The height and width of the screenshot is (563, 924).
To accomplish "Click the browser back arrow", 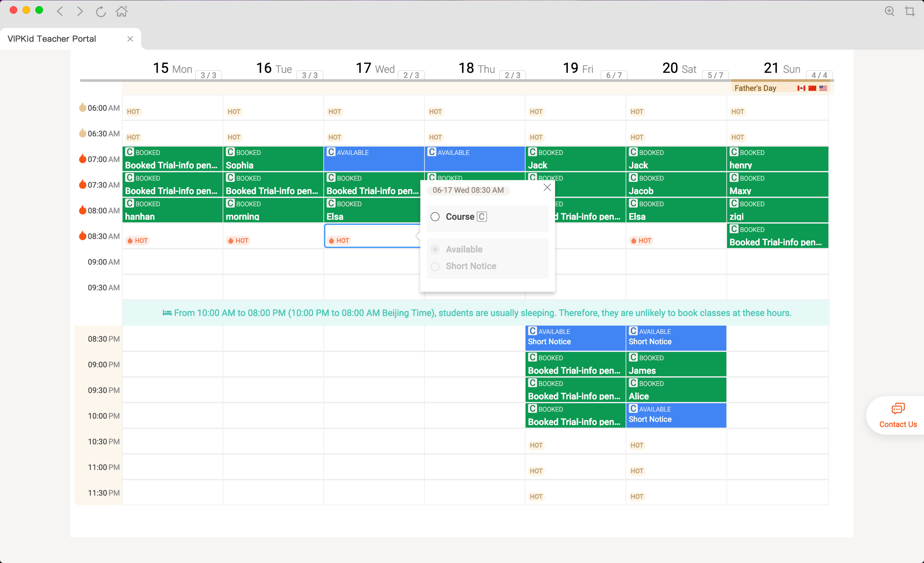I will [x=60, y=11].
